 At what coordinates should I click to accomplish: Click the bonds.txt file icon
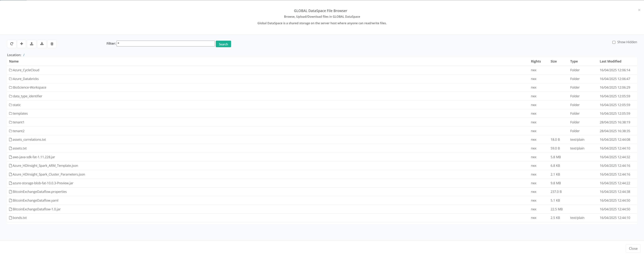pyautogui.click(x=11, y=218)
